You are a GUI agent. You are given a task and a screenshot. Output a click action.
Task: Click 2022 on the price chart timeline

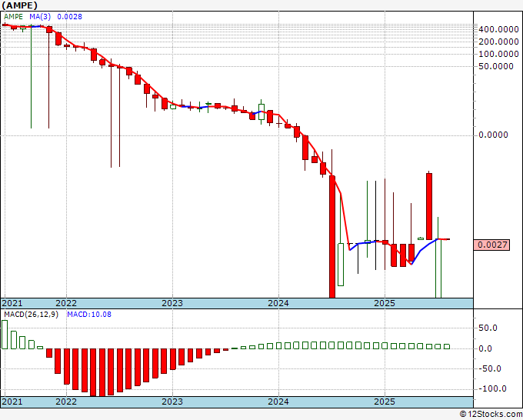click(66, 303)
